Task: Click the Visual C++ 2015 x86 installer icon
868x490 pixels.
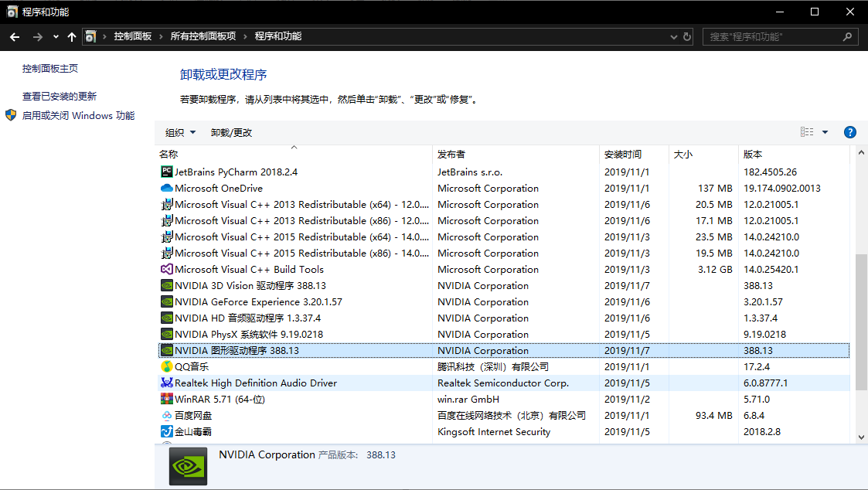Action: 167,253
